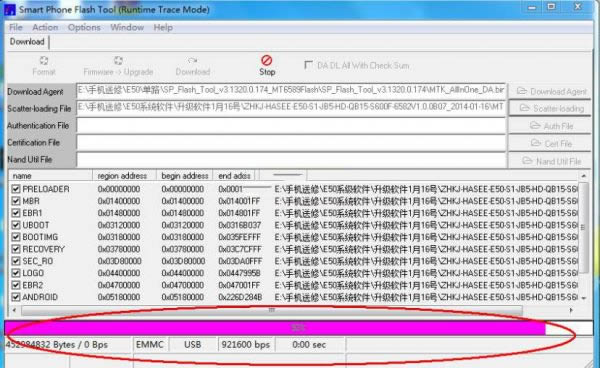Uncheck the EBR2 partition checkbox

click(16, 285)
